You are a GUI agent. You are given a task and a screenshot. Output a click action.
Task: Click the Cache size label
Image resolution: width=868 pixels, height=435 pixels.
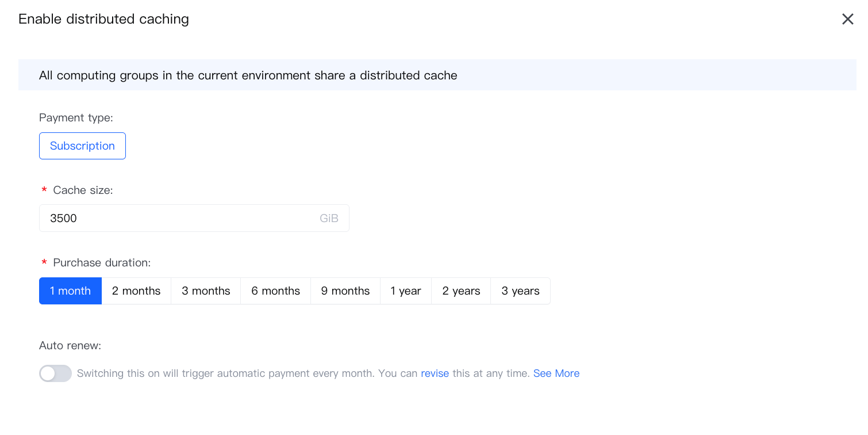83,190
